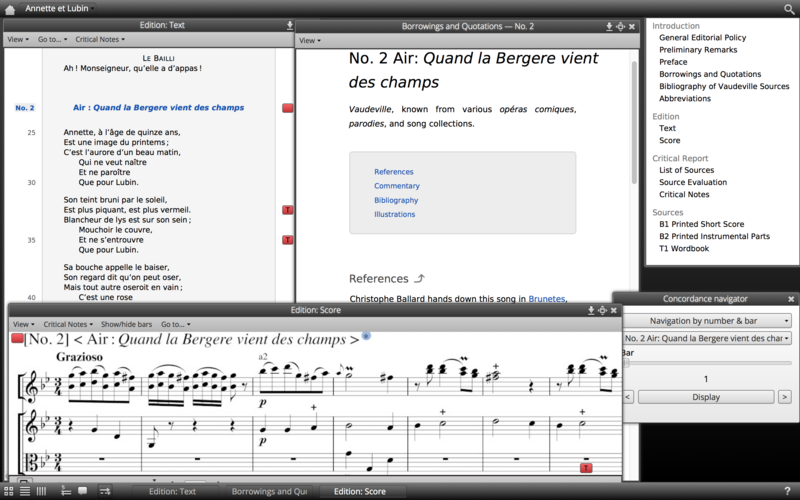Click the red T note icon in the score

pyautogui.click(x=586, y=467)
